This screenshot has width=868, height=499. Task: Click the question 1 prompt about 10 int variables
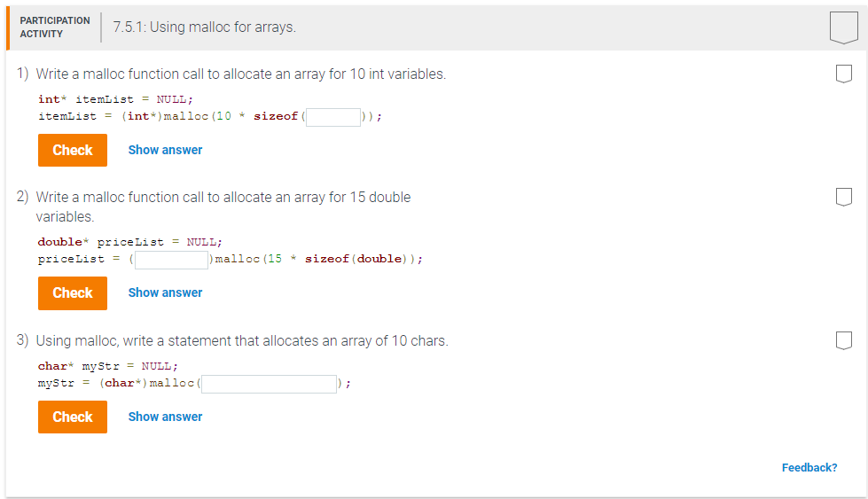tap(240, 74)
